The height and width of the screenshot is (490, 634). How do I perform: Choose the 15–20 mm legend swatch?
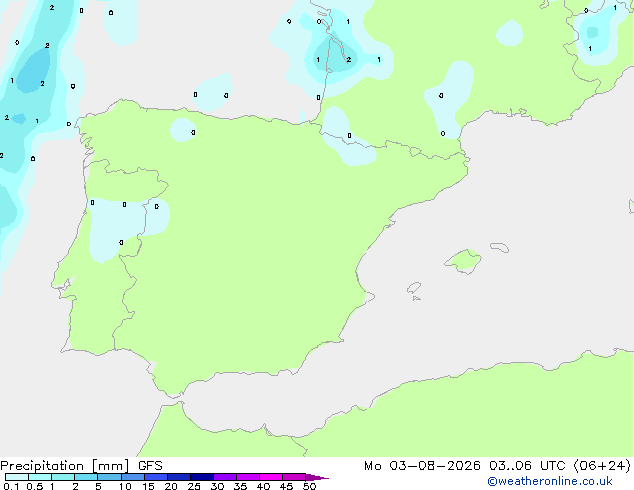click(155, 477)
